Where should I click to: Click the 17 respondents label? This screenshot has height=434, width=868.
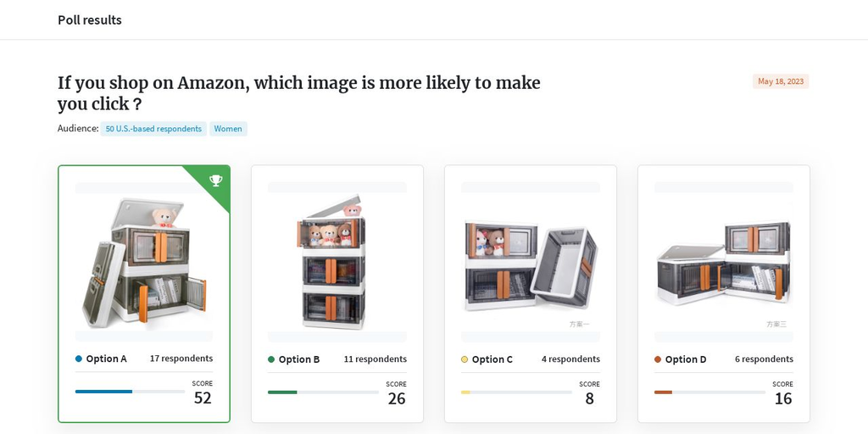point(181,359)
